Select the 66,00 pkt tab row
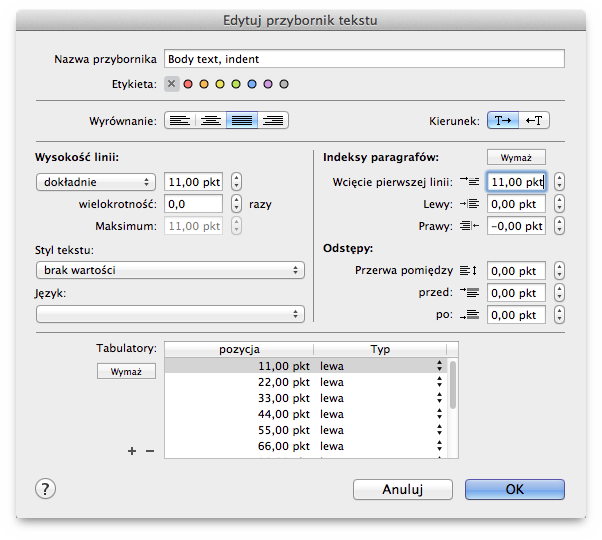 (x=306, y=446)
